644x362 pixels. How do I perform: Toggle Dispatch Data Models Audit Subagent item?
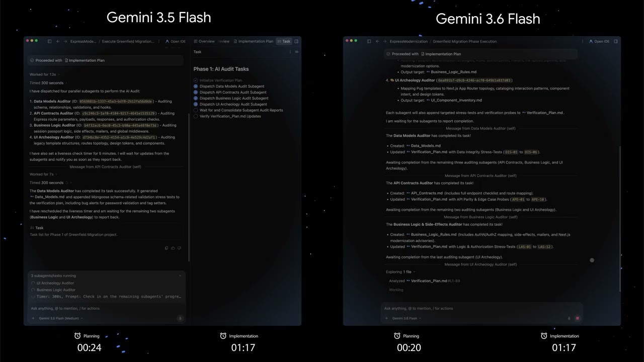point(196,86)
